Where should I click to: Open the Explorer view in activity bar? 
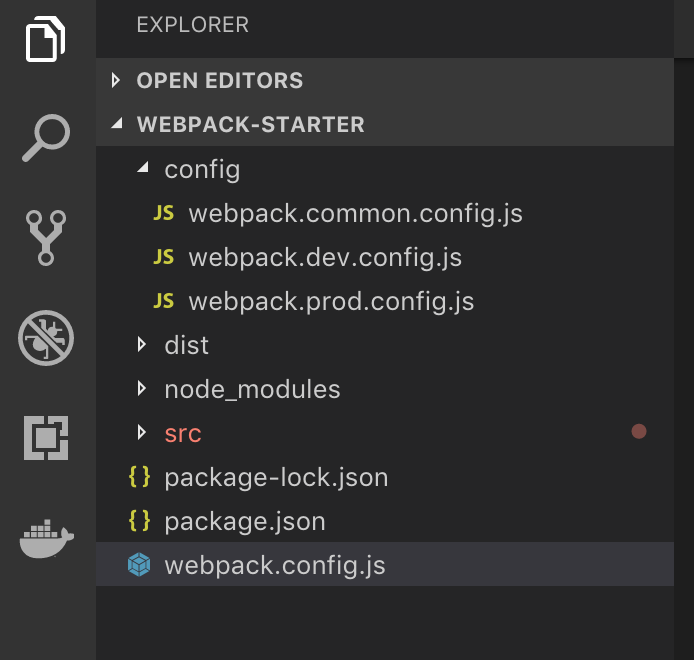point(45,39)
